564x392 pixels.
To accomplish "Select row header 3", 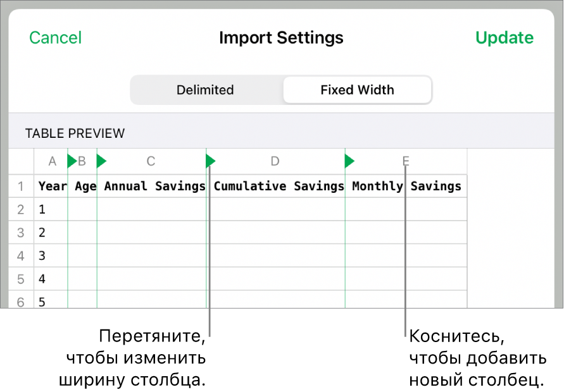I will tap(21, 233).
